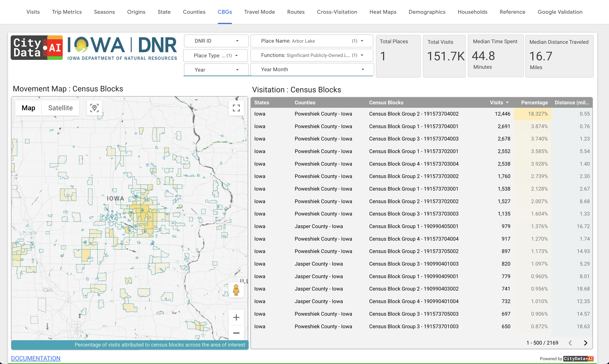Click Jasper County row with 820 visits
The width and height of the screenshot is (609, 364).
422,264
